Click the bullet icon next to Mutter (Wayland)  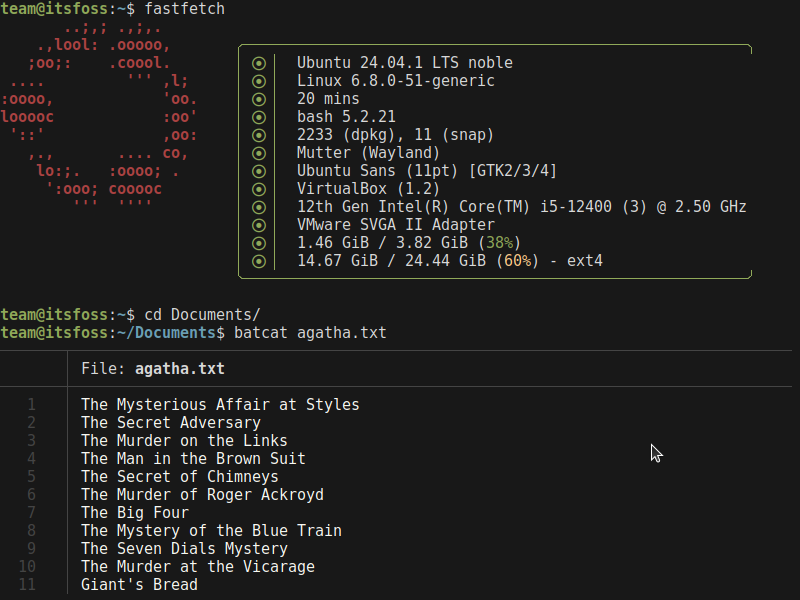click(x=259, y=152)
